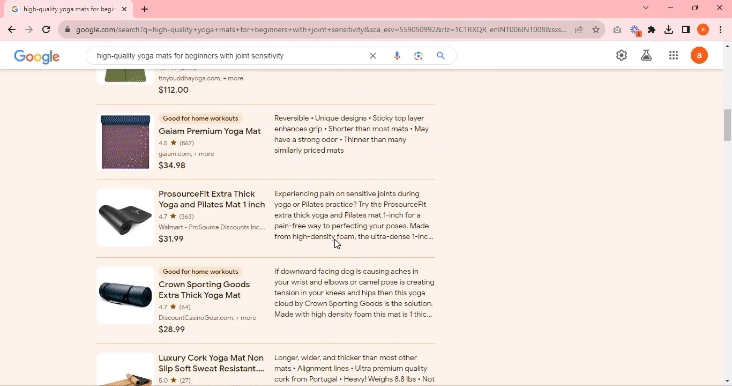Click the $31.99 price
The height and width of the screenshot is (386, 732).
click(171, 239)
